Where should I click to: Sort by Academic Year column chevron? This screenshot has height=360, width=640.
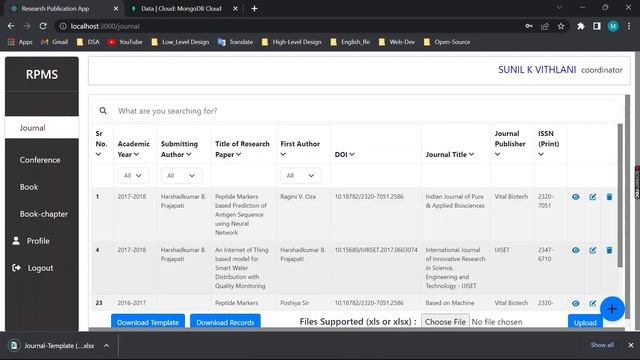[x=136, y=154]
